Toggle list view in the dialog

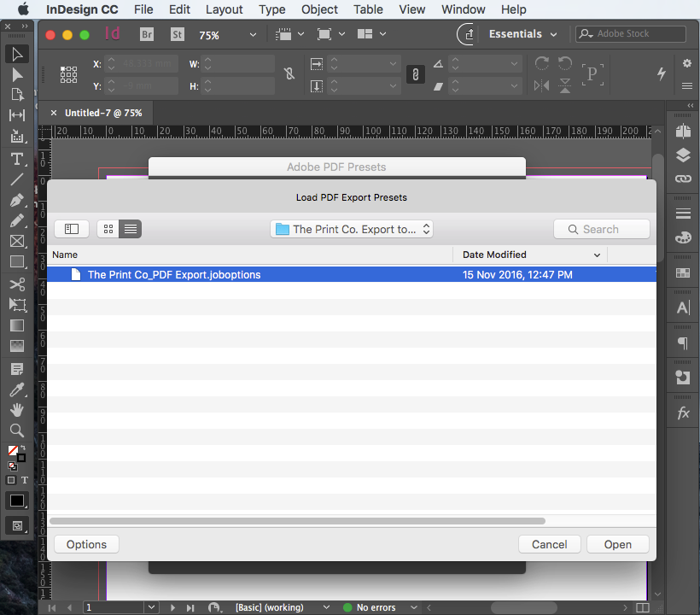(x=130, y=229)
